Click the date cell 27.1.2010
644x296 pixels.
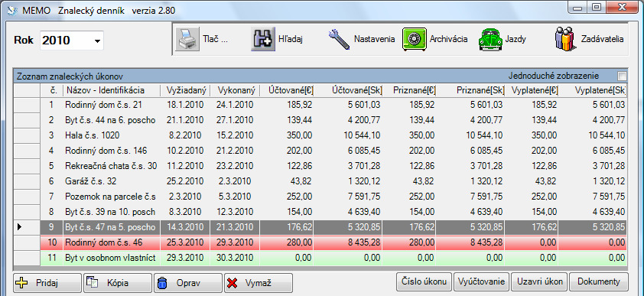pyautogui.click(x=235, y=120)
